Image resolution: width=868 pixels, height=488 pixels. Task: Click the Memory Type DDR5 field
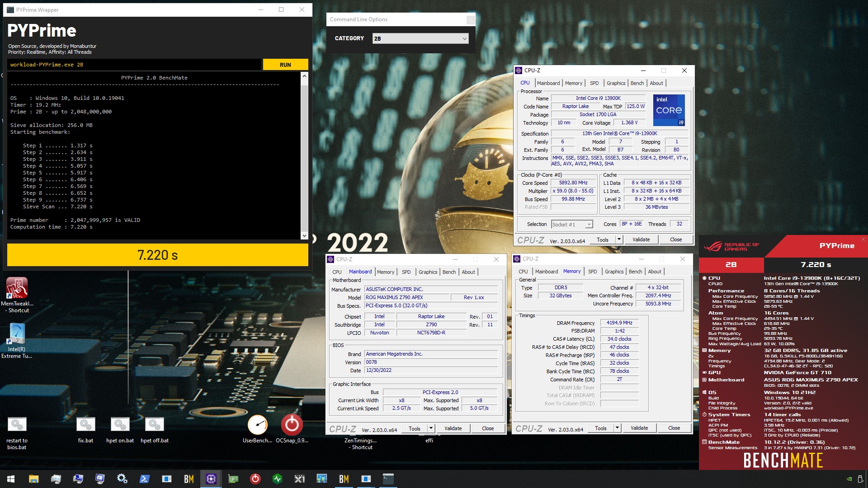point(561,287)
